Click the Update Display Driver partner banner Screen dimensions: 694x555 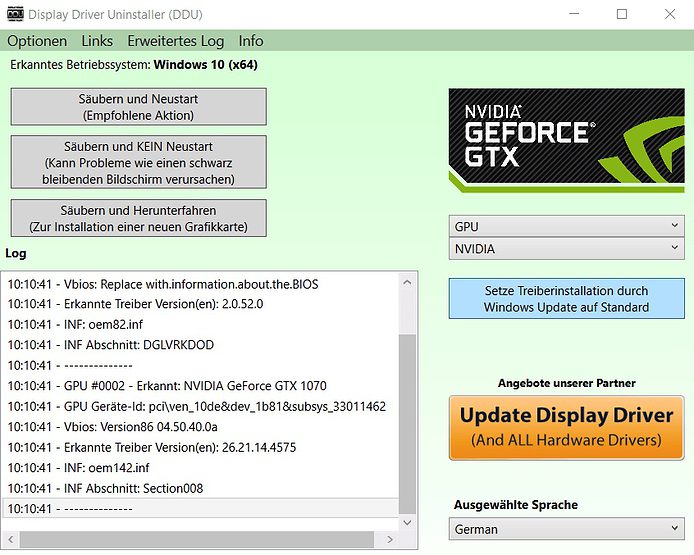566,428
